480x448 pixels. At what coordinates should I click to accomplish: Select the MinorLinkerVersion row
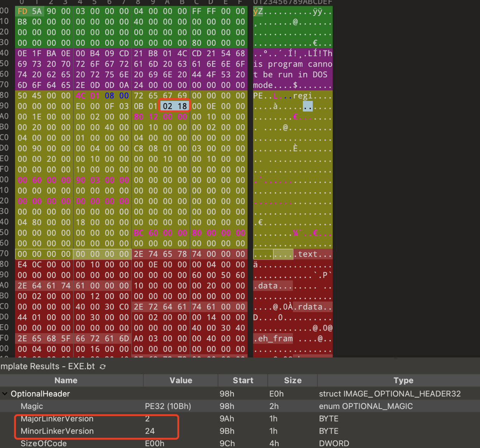tap(57, 431)
